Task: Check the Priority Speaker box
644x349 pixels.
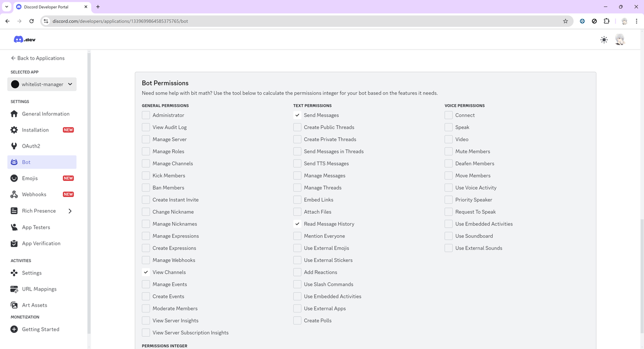Action: [x=449, y=200]
